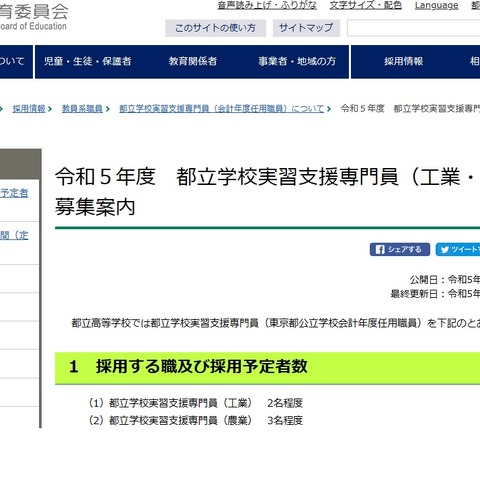Go to 都立学校実習支援専門員（会計年度任用職員）について breadcrumb

[222, 109]
